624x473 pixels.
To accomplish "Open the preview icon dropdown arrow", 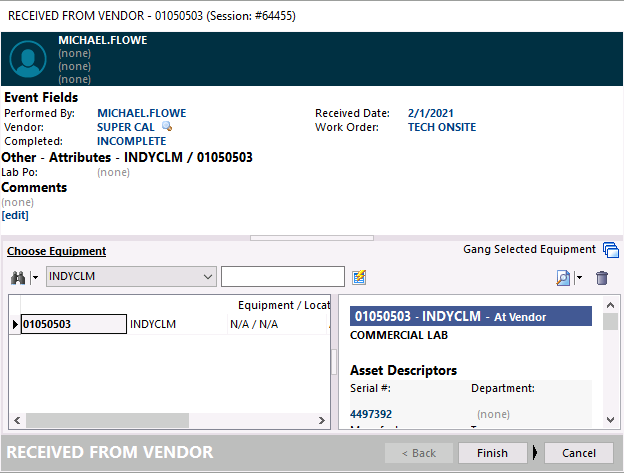I will point(579,278).
